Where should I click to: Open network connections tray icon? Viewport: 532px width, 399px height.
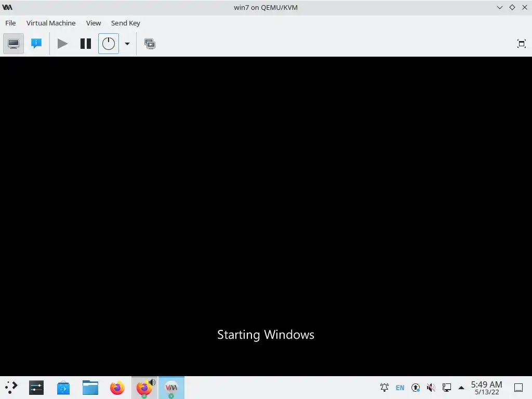coord(446,388)
